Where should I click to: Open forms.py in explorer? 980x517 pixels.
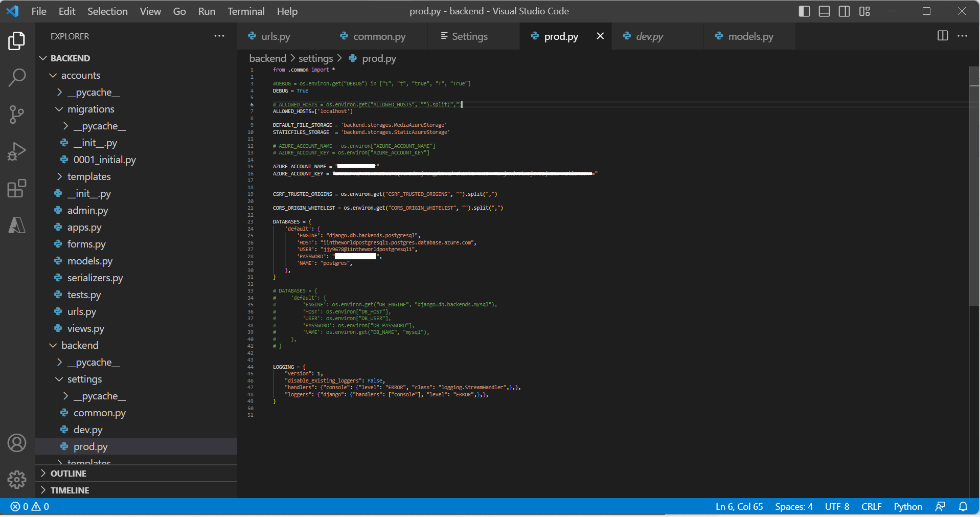tap(136, 244)
